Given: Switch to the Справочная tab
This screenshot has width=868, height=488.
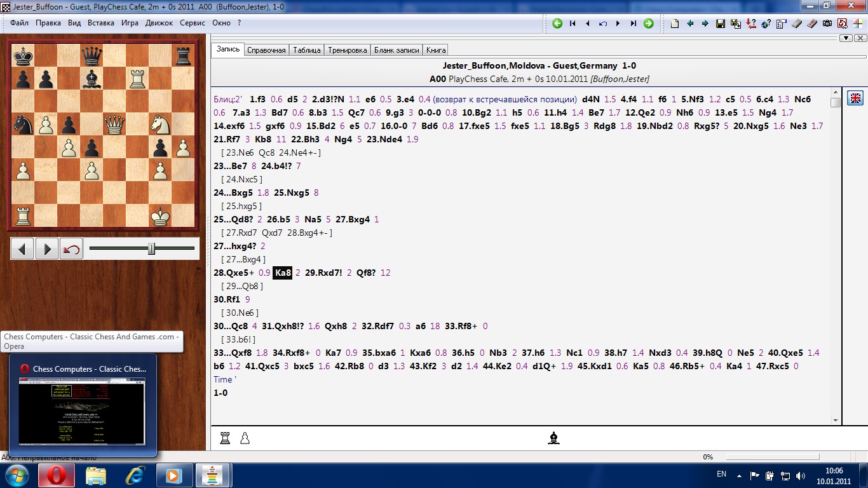Looking at the screenshot, I should (266, 50).
